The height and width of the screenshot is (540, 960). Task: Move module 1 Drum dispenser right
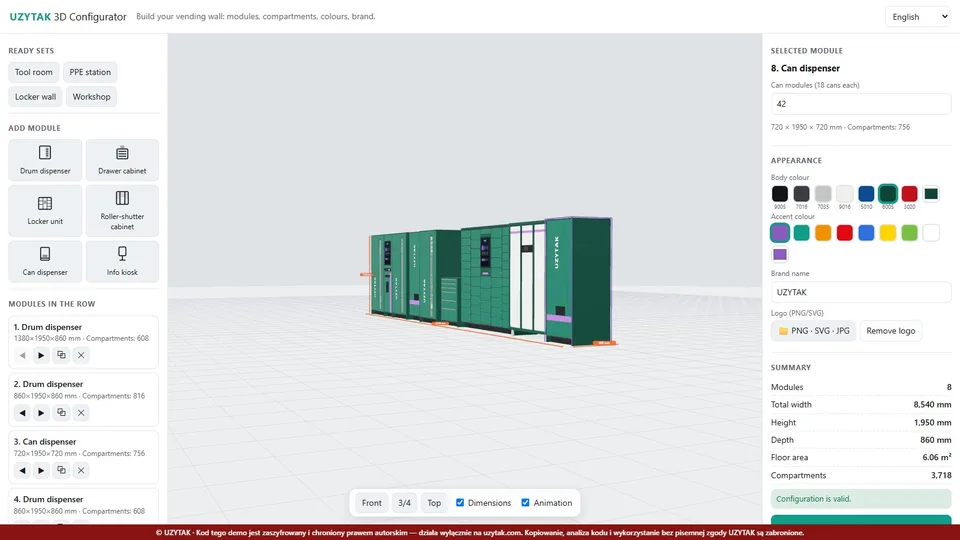[41, 355]
